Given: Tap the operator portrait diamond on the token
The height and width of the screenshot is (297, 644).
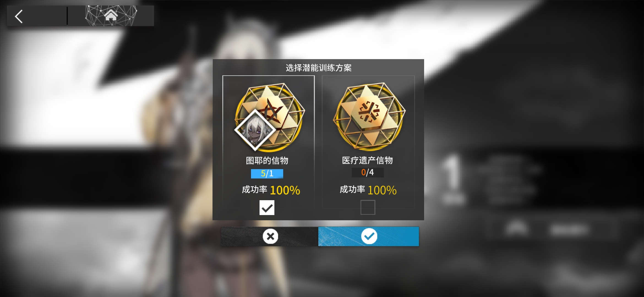Looking at the screenshot, I should tap(255, 130).
